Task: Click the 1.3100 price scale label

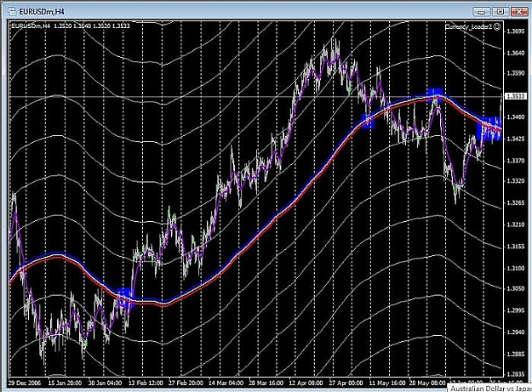Action: pyautogui.click(x=515, y=268)
